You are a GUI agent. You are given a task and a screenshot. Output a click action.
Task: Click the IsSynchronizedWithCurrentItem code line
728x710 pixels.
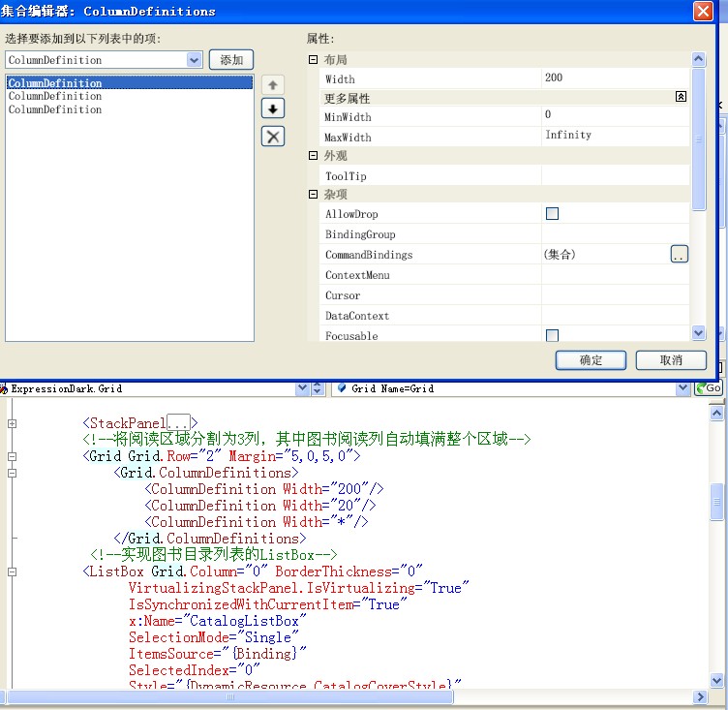268,604
